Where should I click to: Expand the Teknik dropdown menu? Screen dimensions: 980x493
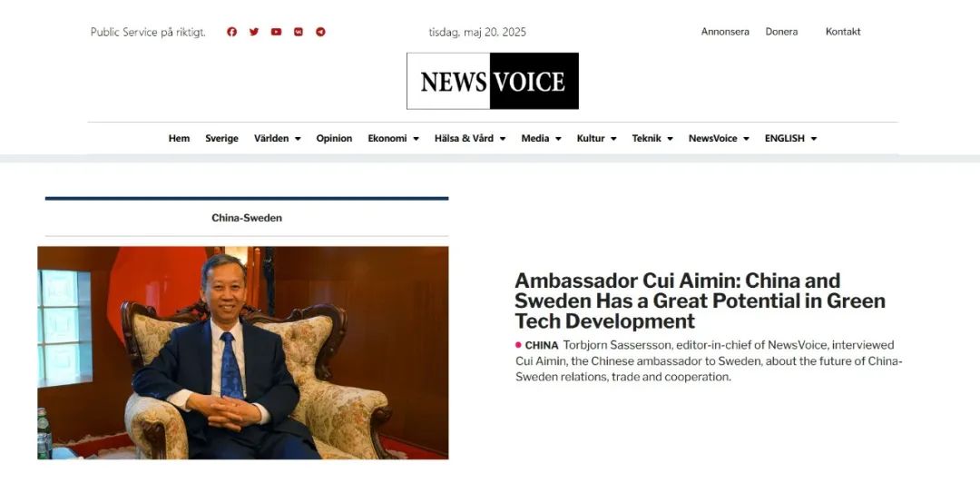pyautogui.click(x=652, y=138)
